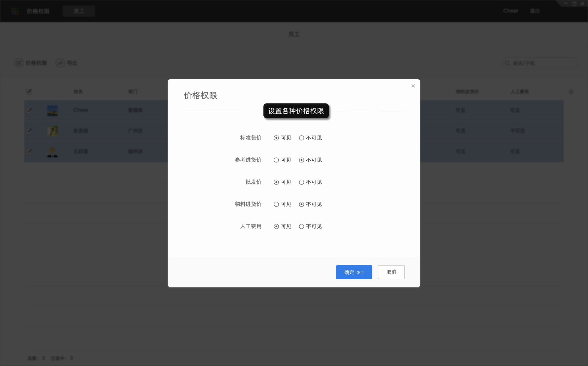Select 可见 for 参考进货价
Image resolution: width=588 pixels, height=366 pixels.
pyautogui.click(x=276, y=160)
